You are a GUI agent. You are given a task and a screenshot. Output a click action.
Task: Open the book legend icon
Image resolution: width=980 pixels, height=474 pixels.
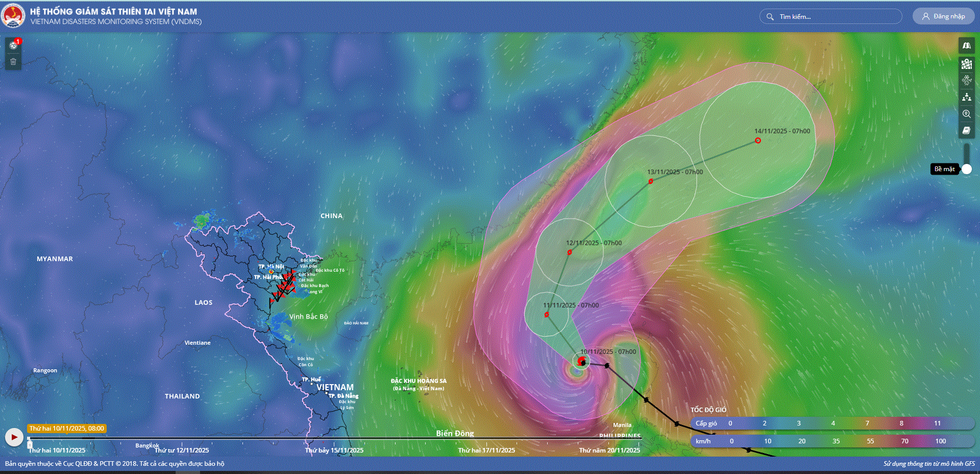tap(966, 131)
